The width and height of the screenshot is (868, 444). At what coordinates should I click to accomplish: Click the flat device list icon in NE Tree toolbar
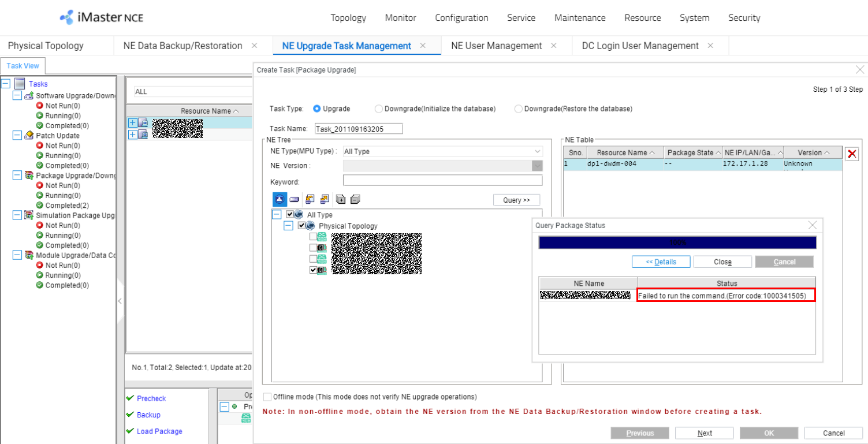click(294, 199)
